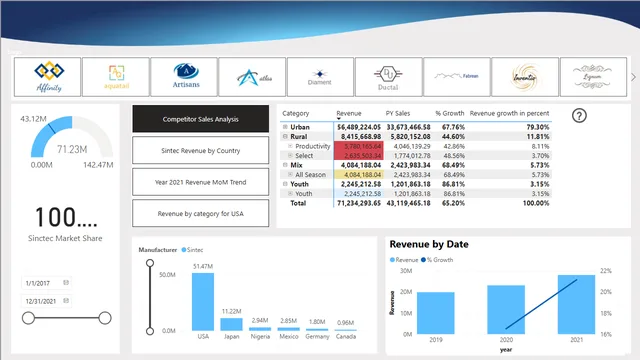The height and width of the screenshot is (360, 640).
Task: Click Urban revenue value 56,489,224.05
Action: [x=359, y=127]
